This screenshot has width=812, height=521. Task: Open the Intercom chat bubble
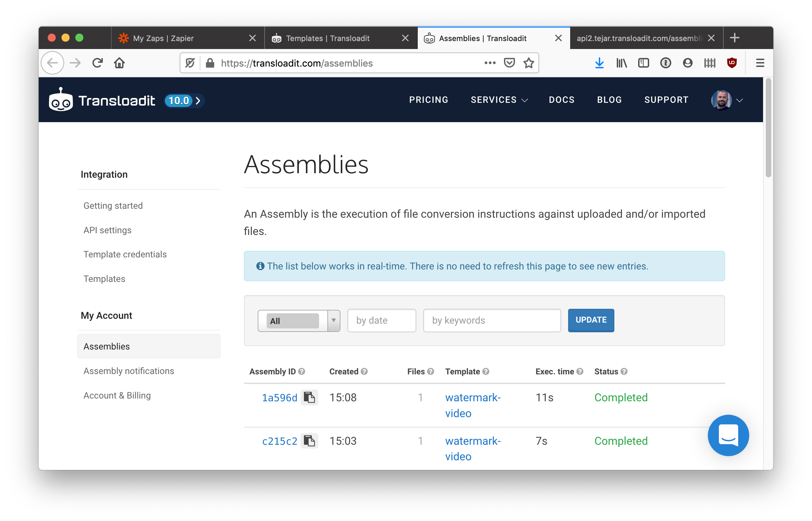pyautogui.click(x=728, y=435)
